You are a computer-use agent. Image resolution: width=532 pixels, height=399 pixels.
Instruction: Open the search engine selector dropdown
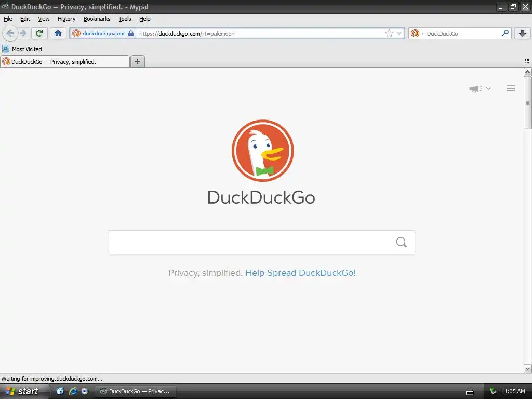point(417,33)
